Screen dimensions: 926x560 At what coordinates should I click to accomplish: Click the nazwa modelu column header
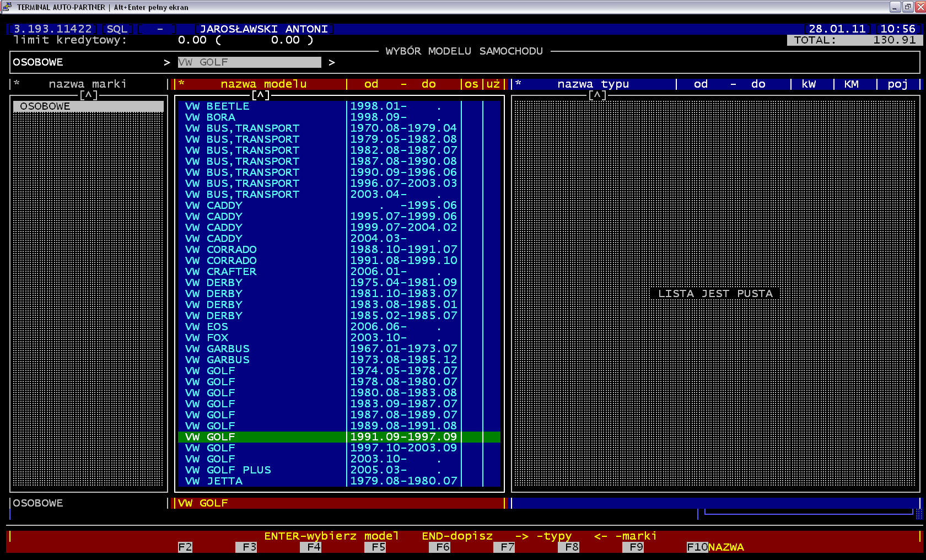point(263,84)
